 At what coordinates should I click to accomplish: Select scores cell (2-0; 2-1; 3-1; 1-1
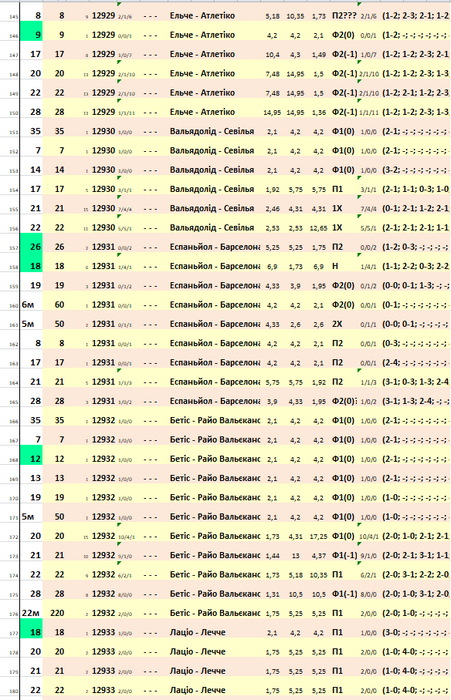pyautogui.click(x=415, y=555)
